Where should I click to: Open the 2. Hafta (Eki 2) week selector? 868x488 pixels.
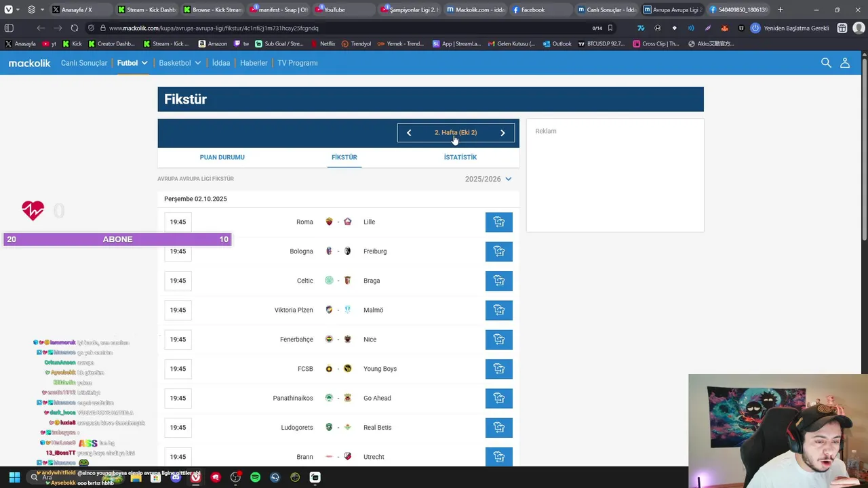pyautogui.click(x=456, y=133)
